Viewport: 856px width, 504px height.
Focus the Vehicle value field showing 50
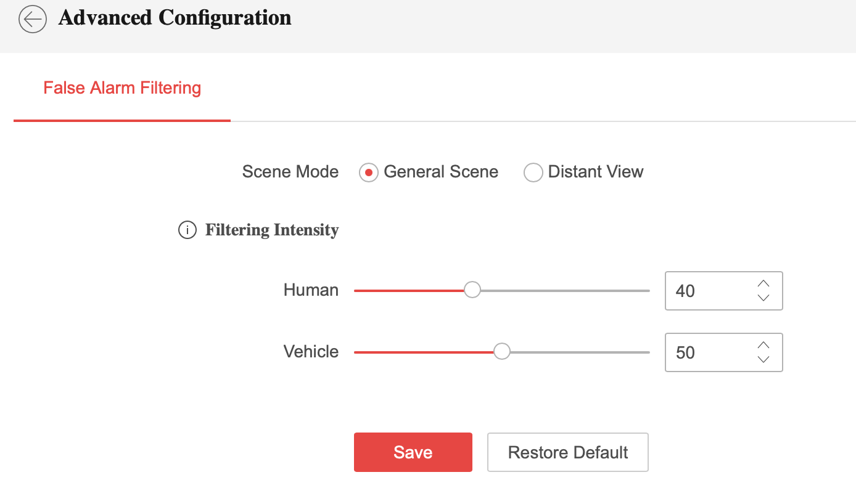709,352
